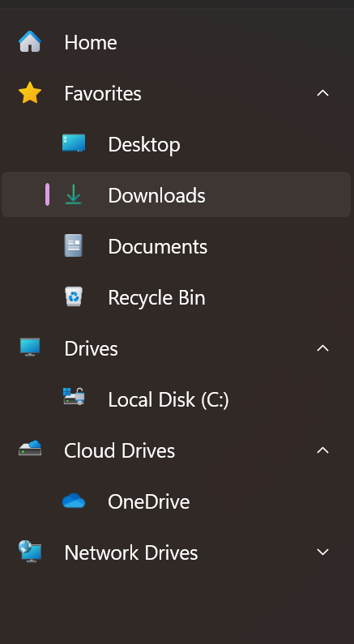Click the blue OneDrive cloud icon

pos(74,501)
